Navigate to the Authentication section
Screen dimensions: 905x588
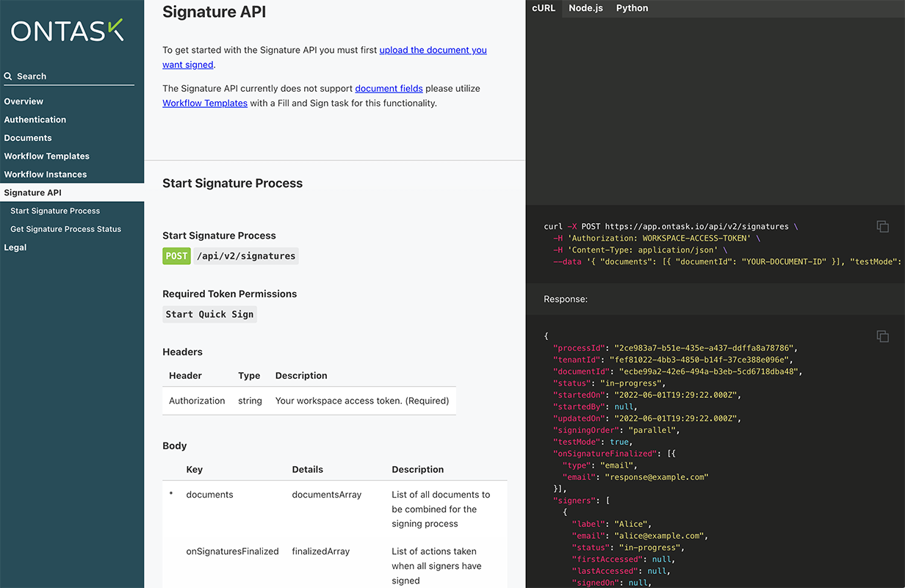coord(35,119)
